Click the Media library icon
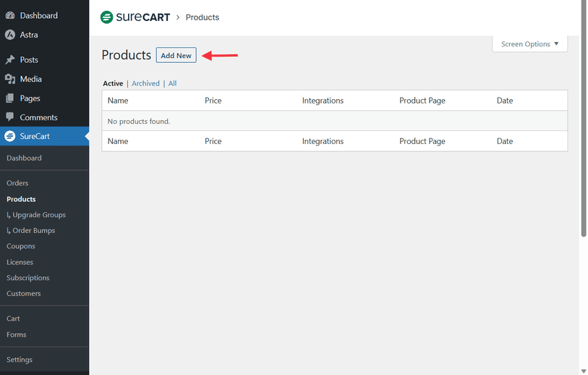Screen dimensions: 588x375 click(10, 79)
